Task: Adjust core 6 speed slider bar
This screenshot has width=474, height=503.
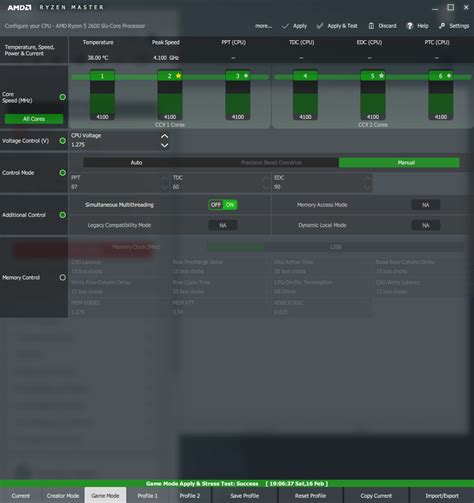Action: click(441, 95)
